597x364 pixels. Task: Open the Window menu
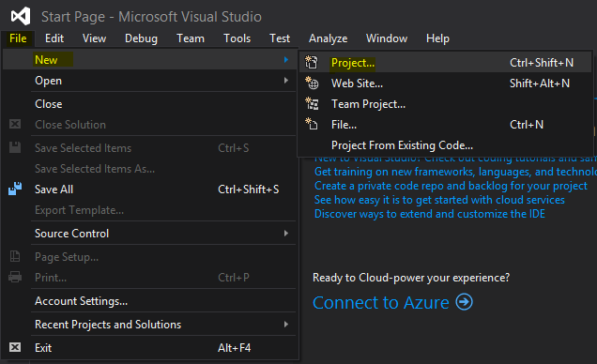click(387, 38)
